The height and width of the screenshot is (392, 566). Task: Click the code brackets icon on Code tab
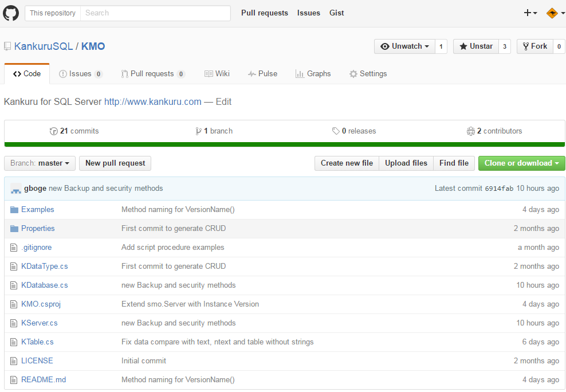pos(17,74)
